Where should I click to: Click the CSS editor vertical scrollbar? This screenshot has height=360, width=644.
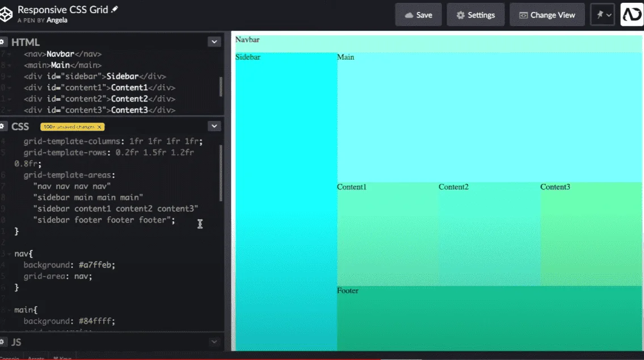pyautogui.click(x=221, y=173)
